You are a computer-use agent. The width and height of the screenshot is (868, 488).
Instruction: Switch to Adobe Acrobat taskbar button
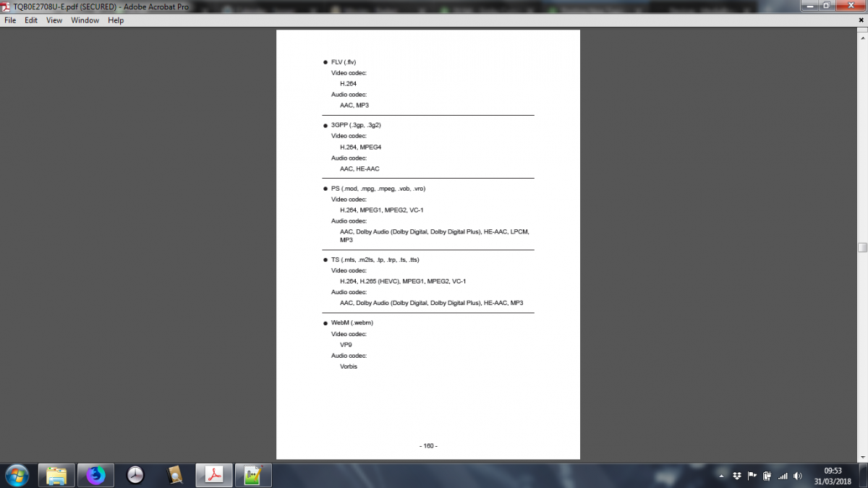pos(214,475)
